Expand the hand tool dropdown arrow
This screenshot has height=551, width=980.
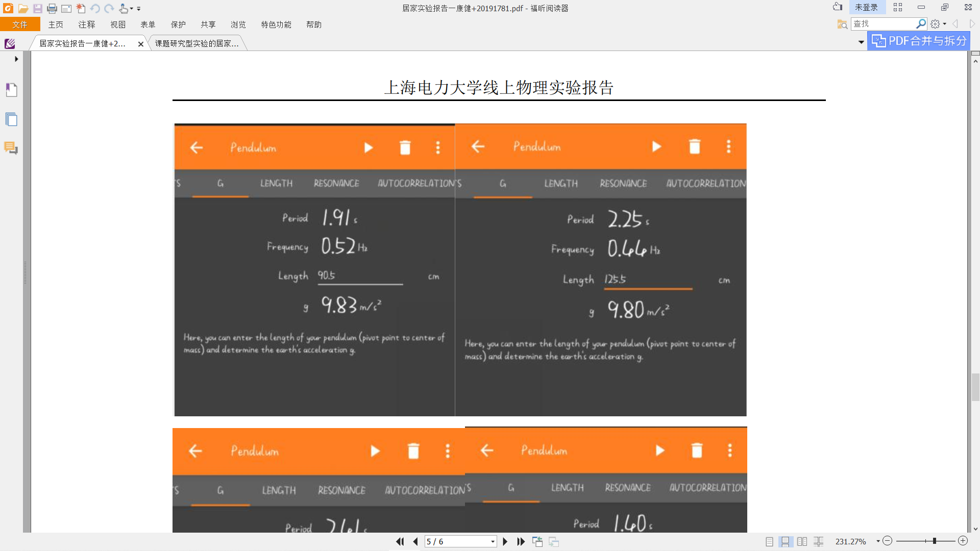[132, 9]
